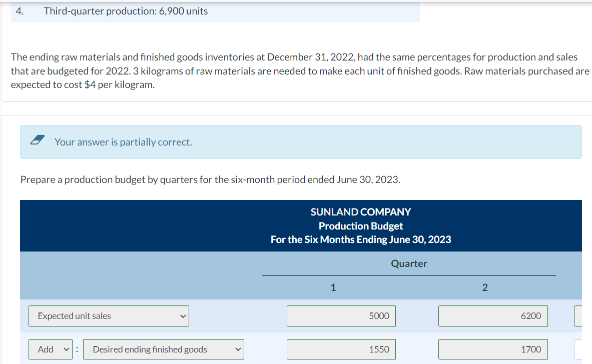
Task: Click the 1550 desired ending finished goods field
Action: tap(341, 349)
